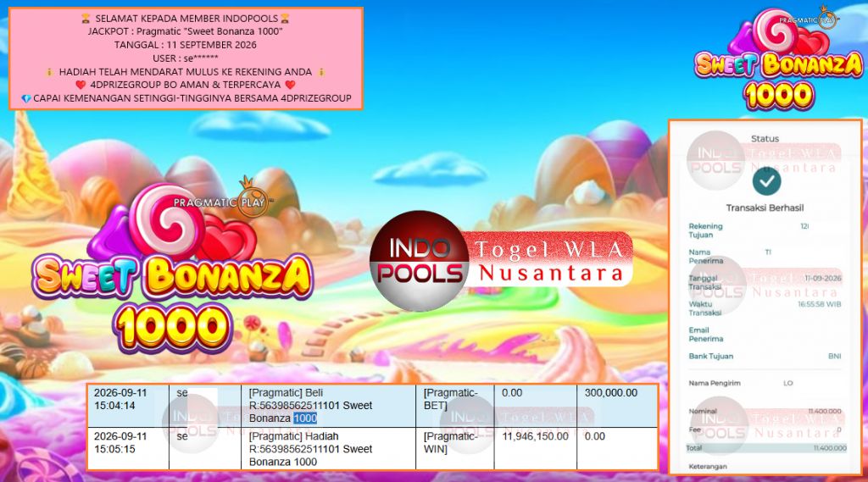Click the large Sweet Bonanza 1000 logo on candy background
Image resolution: width=868 pixels, height=482 pixels.
(x=173, y=266)
